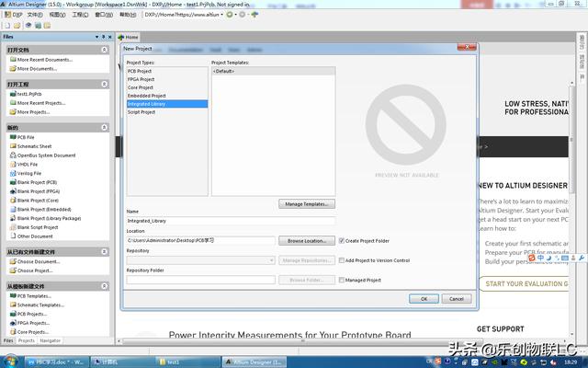Viewport: 588px width, 368px height.
Task: Switch to the Projects panel tab
Action: [27, 340]
